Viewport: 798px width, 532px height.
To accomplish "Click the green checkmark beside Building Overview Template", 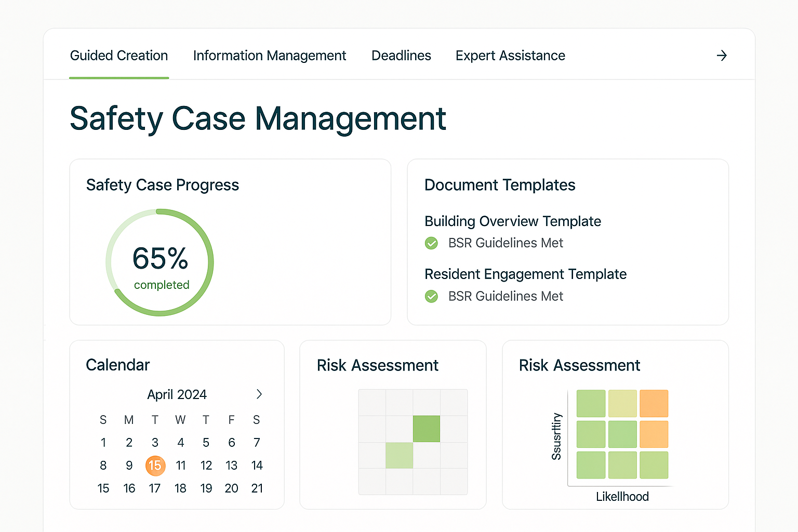I will coord(431,243).
